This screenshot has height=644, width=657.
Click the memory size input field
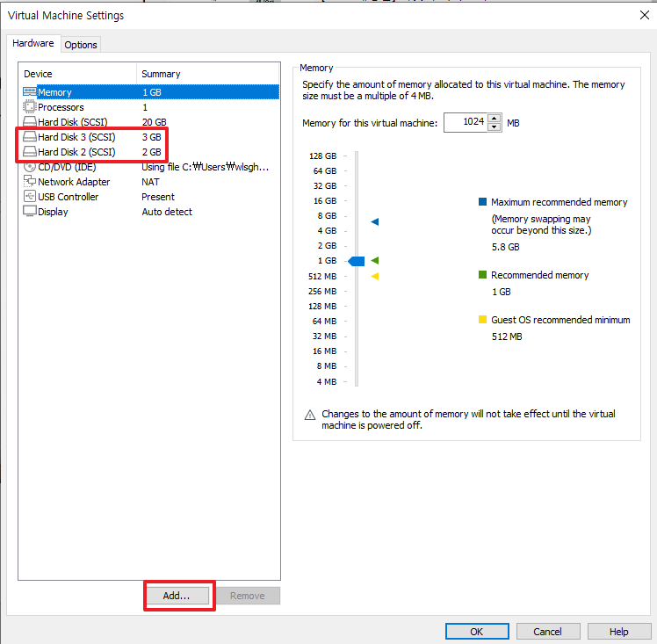(466, 122)
